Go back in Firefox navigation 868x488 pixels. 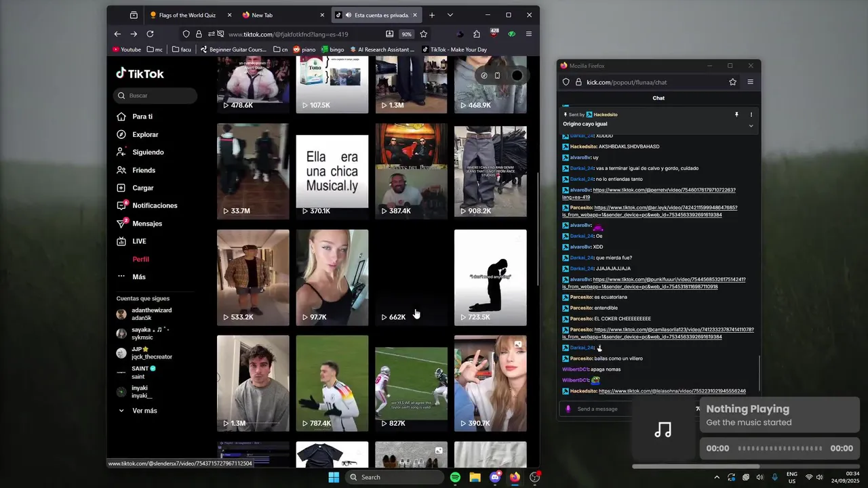pos(117,34)
